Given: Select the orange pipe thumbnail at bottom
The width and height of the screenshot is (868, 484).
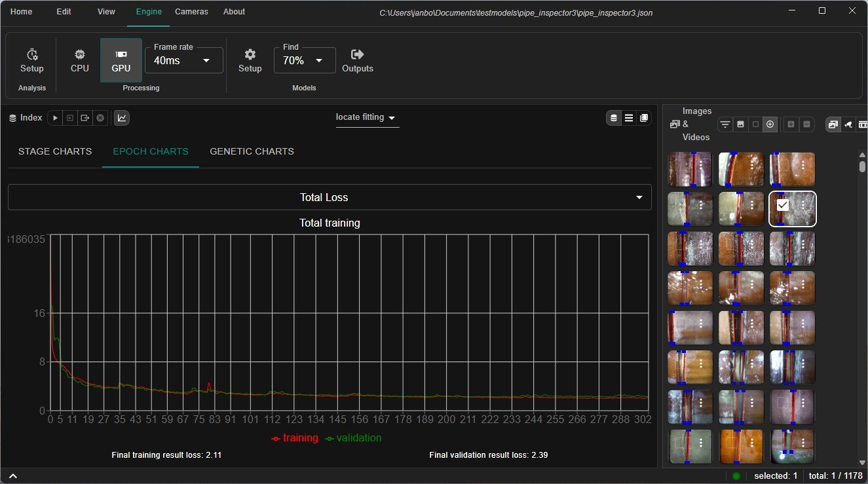Looking at the screenshot, I should [x=741, y=446].
